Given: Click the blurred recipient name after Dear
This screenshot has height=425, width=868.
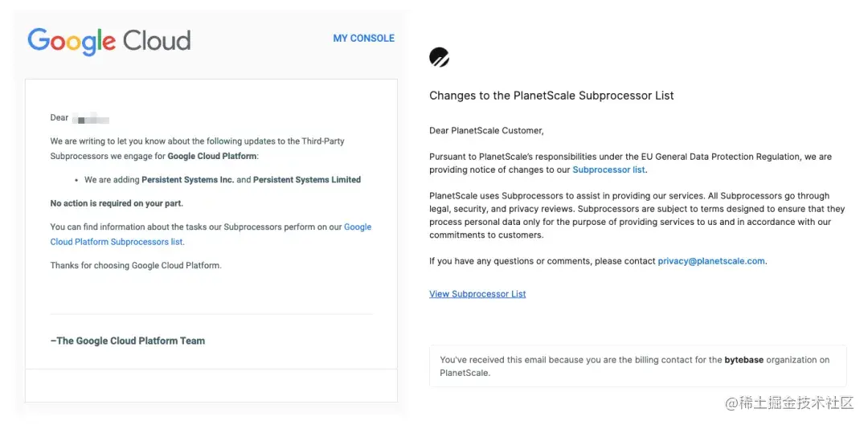Looking at the screenshot, I should pyautogui.click(x=90, y=119).
